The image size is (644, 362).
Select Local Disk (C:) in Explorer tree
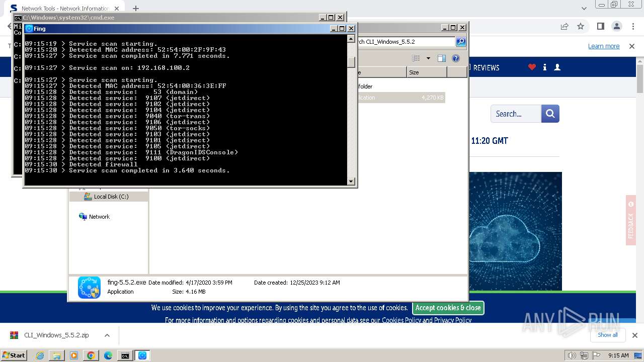click(111, 197)
